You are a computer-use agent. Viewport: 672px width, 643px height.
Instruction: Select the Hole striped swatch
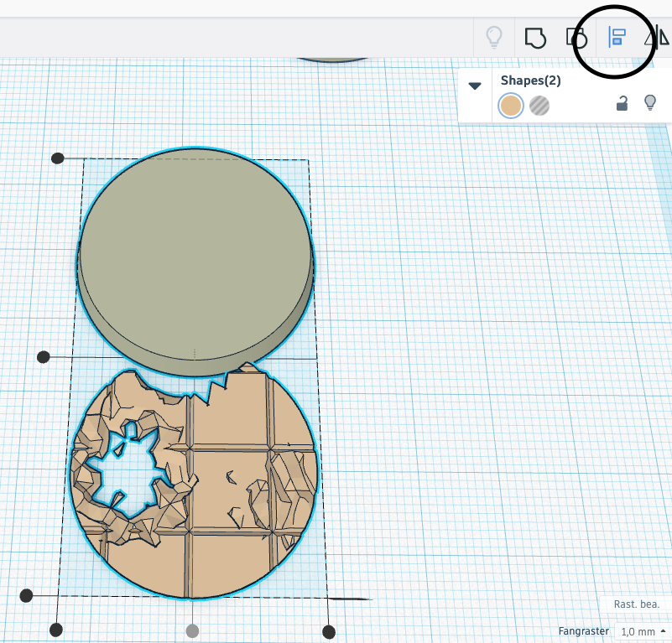[539, 106]
